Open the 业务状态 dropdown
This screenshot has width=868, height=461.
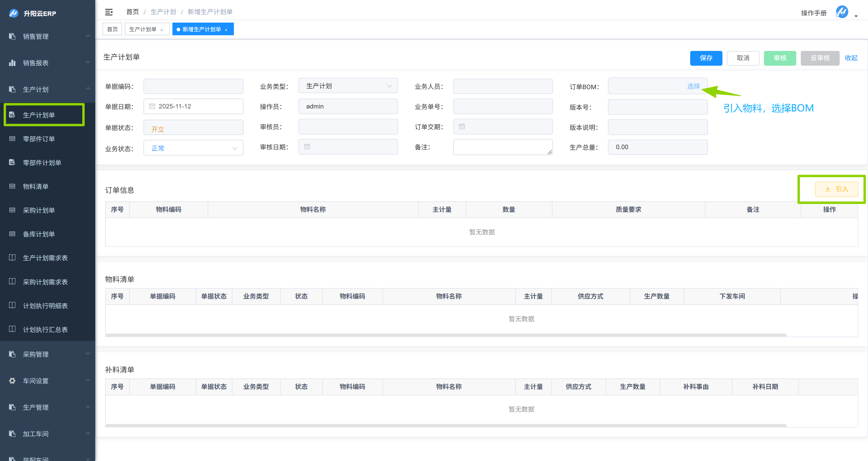pyautogui.click(x=193, y=148)
